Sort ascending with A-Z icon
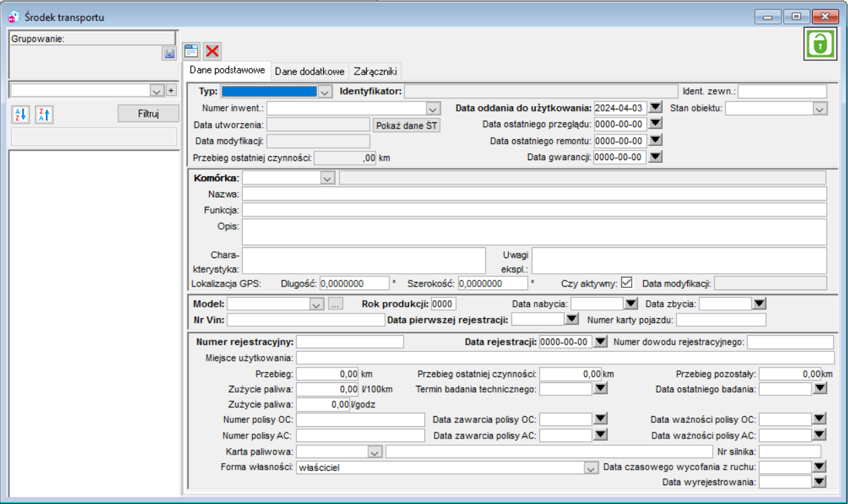This screenshot has width=848, height=504. click(x=21, y=114)
